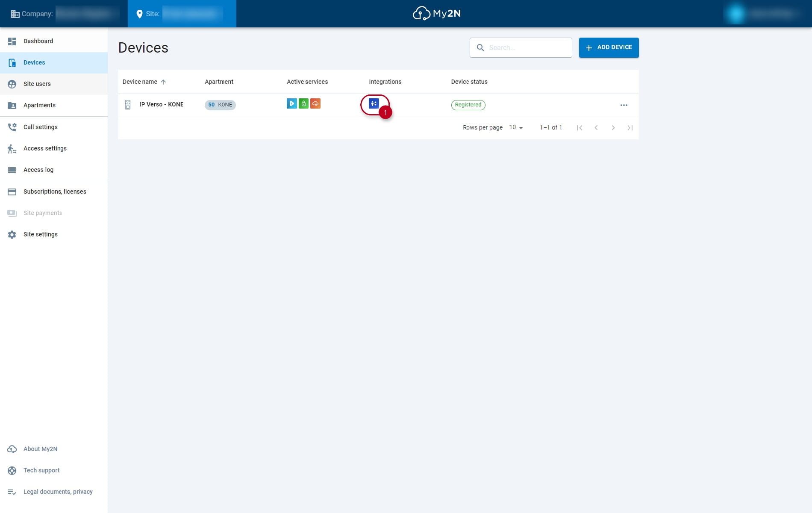812x513 pixels.
Task: Go to Site users page
Action: coord(54,84)
